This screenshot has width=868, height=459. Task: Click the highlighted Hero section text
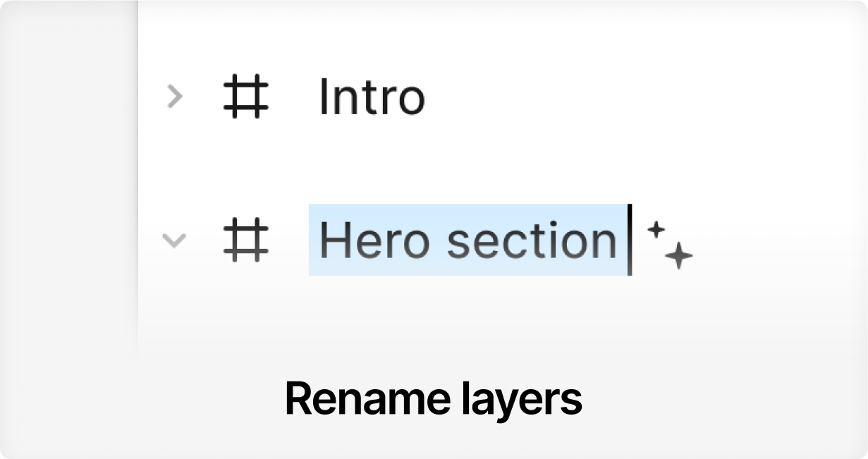(x=468, y=240)
